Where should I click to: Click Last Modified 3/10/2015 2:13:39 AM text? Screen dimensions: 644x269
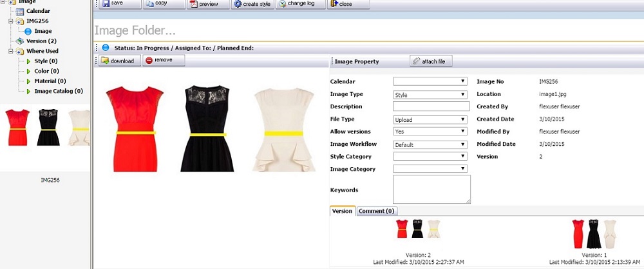[x=594, y=262]
